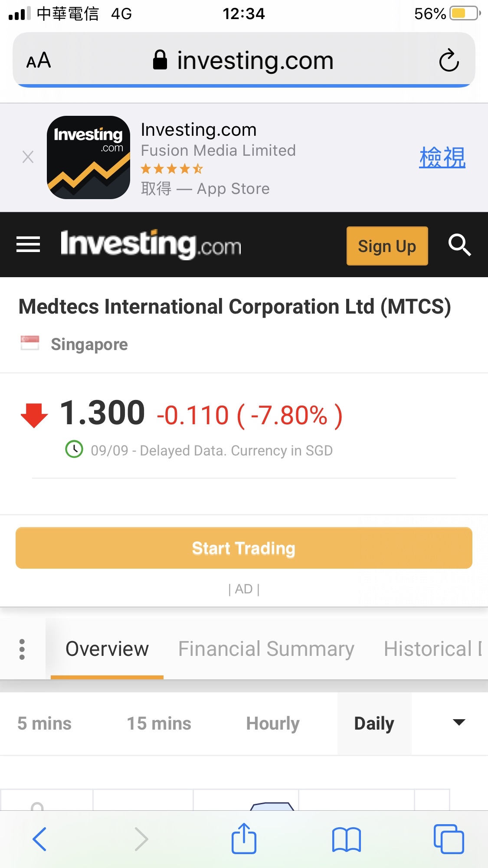Screen dimensions: 488x868
Task: Open Safari reader text size options
Action: pos(39,60)
